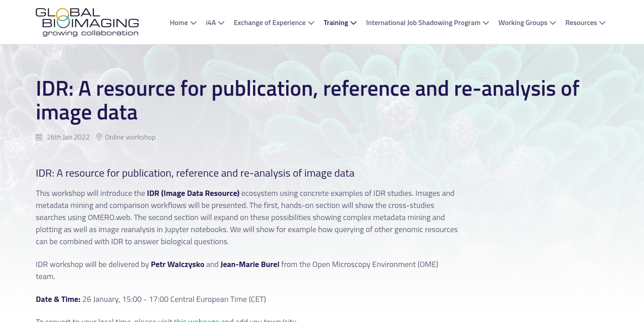The image size is (644, 322).
Task: Click the calendar icon beside the date
Action: click(x=39, y=137)
